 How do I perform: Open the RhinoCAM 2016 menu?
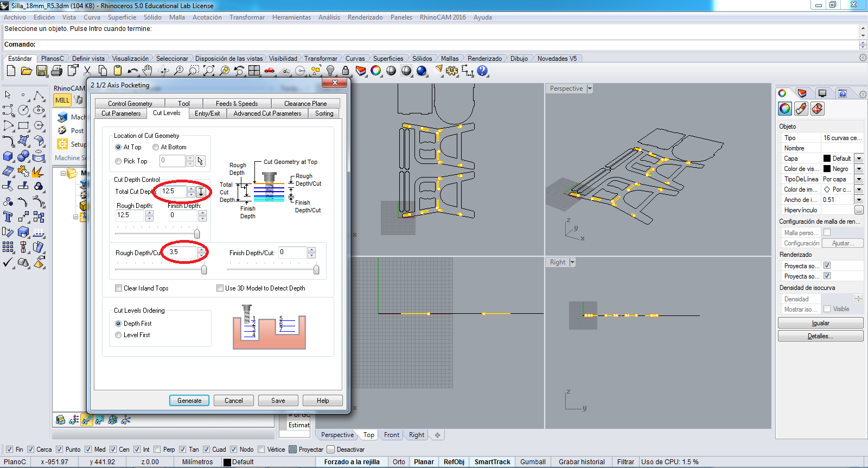[x=443, y=17]
